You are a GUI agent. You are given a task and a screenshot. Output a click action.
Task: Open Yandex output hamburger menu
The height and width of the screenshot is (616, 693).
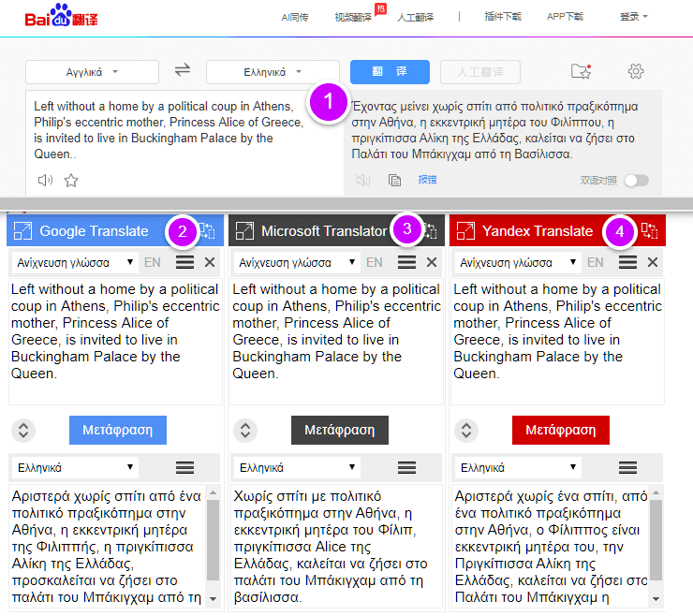point(627,467)
